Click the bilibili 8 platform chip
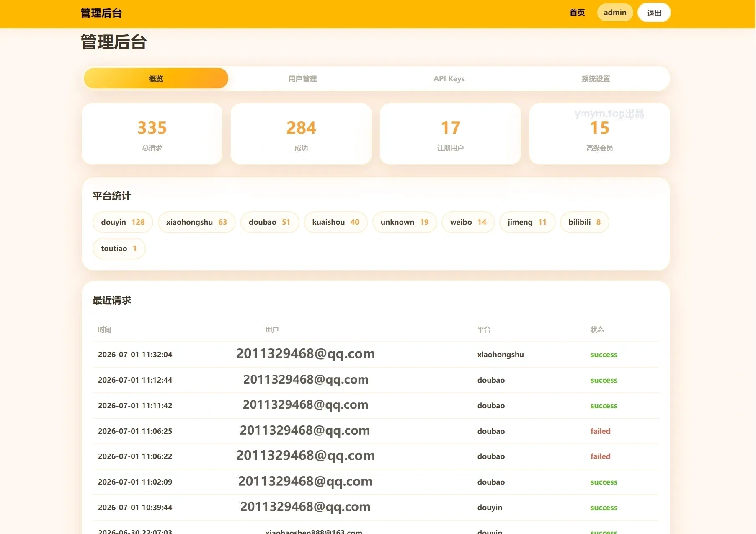 584,222
